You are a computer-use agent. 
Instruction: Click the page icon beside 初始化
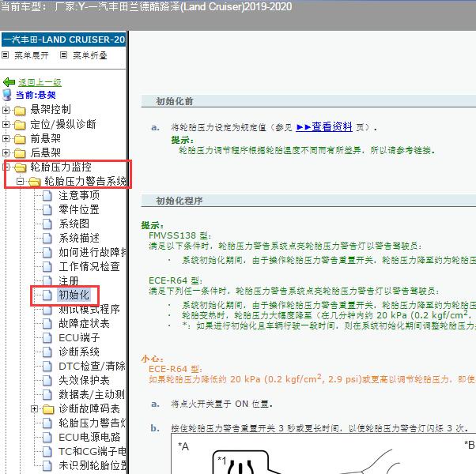tap(47, 295)
